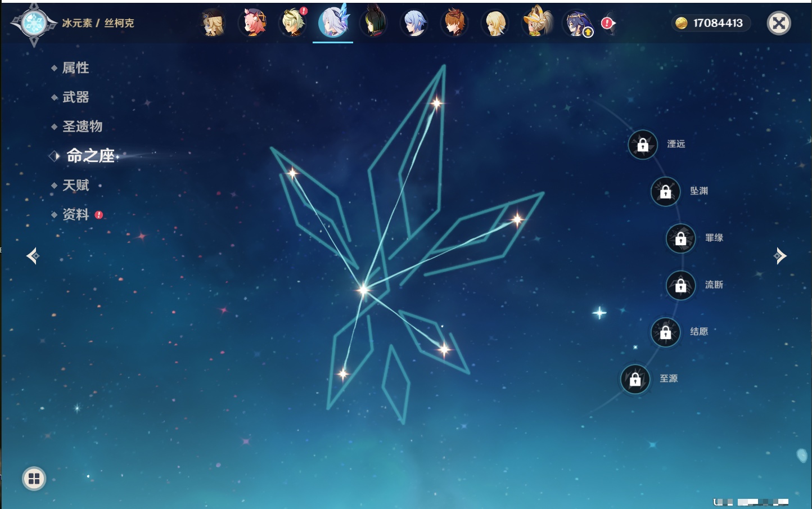
Task: Click the topmost star of the constellation
Action: pos(436,103)
